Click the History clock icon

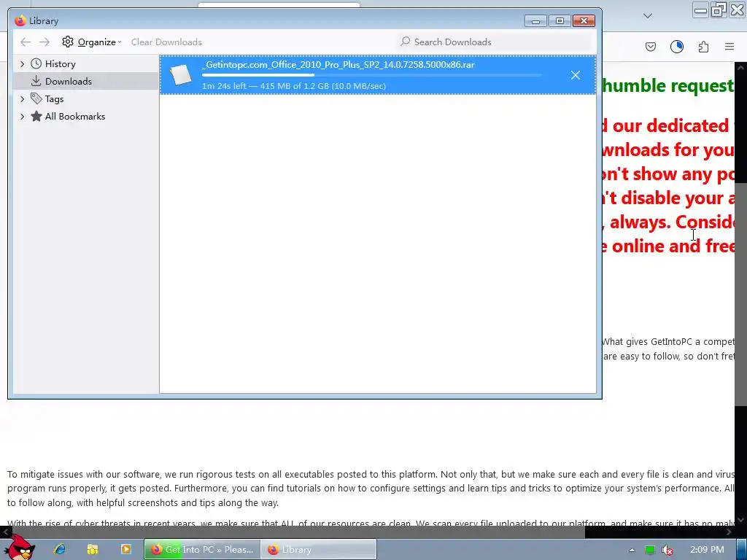pyautogui.click(x=36, y=63)
